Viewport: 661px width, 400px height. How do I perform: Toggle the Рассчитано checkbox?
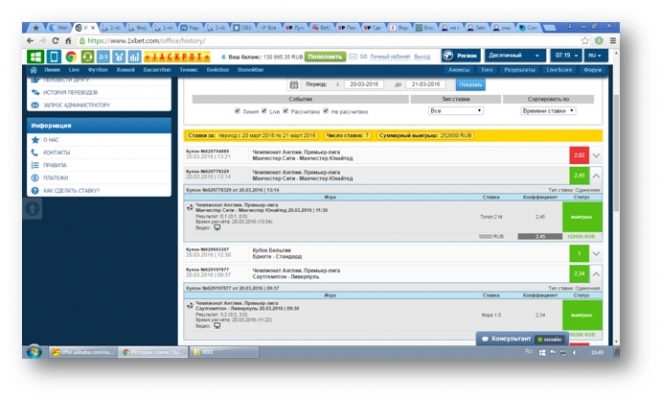(x=285, y=111)
